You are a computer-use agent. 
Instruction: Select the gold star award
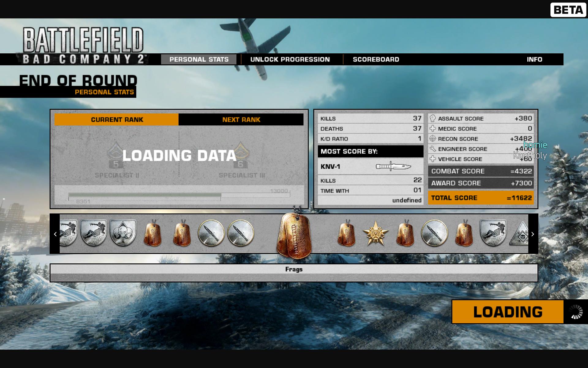pyautogui.click(x=376, y=233)
